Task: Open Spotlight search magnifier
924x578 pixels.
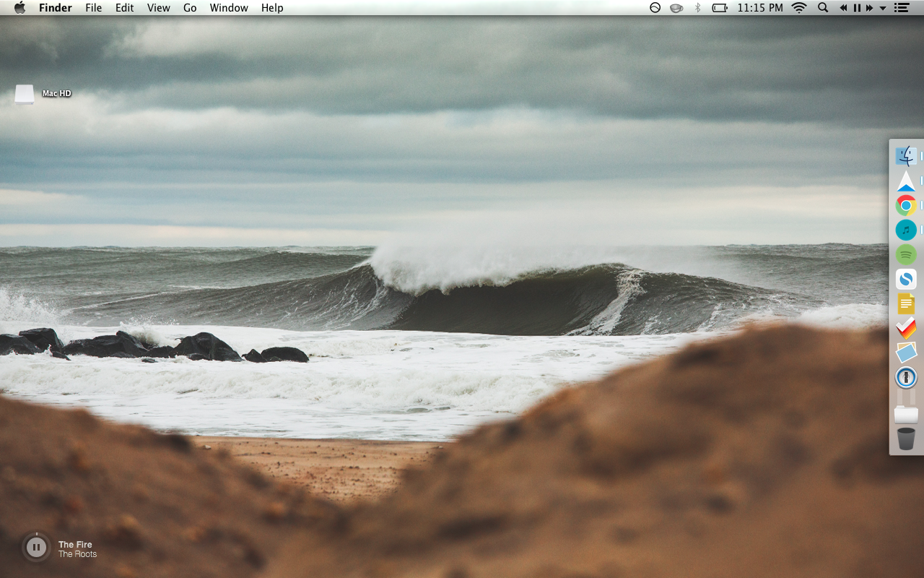Action: tap(823, 8)
